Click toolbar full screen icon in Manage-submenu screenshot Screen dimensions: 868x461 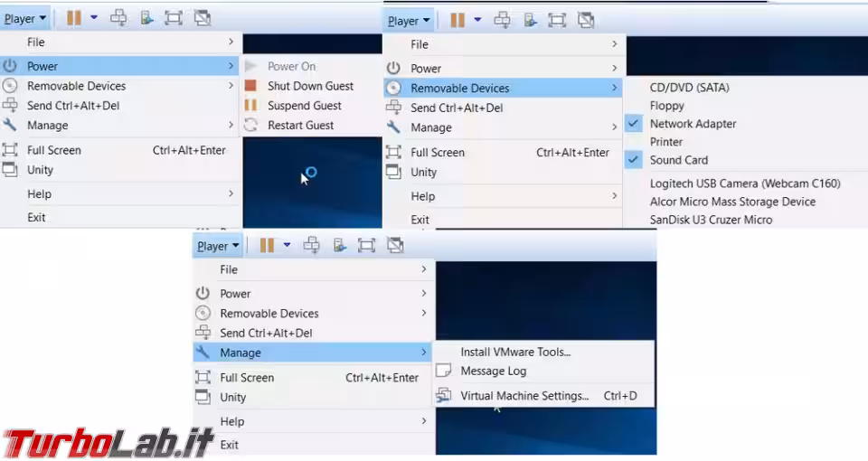tap(366, 245)
